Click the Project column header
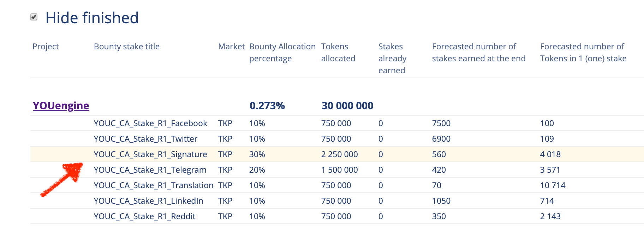644x246 pixels. coord(46,47)
